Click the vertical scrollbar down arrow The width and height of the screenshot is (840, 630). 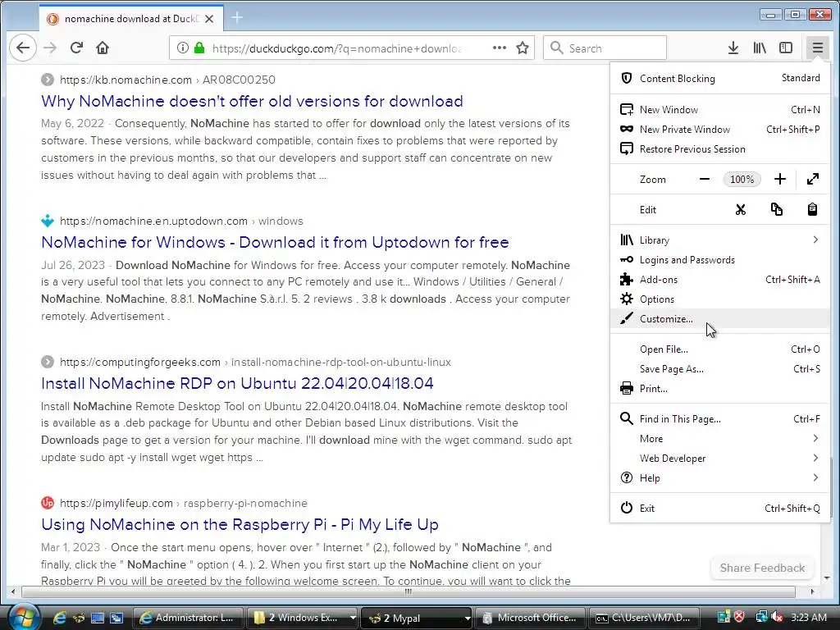click(x=827, y=578)
